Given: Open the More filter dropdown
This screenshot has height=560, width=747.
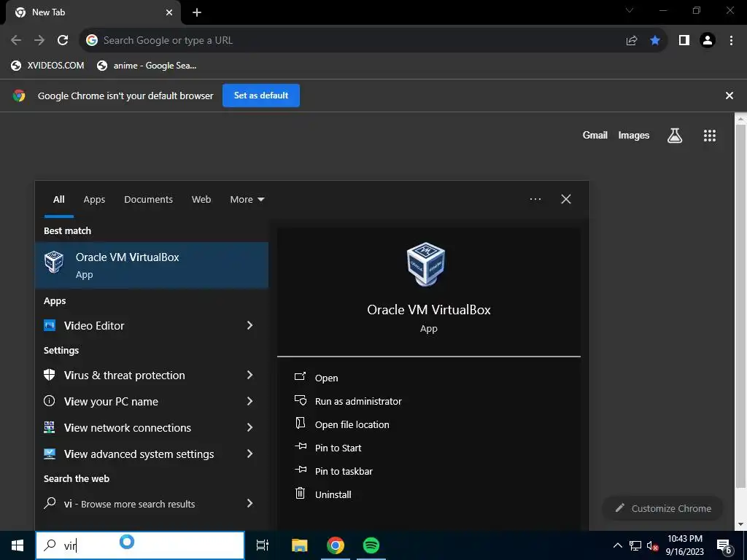Looking at the screenshot, I should coord(247,200).
